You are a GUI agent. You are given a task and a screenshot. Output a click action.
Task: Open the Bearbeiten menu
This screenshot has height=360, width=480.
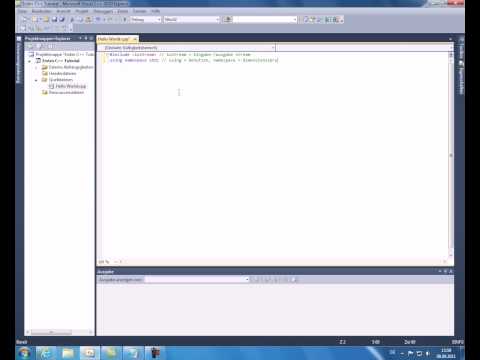41,11
